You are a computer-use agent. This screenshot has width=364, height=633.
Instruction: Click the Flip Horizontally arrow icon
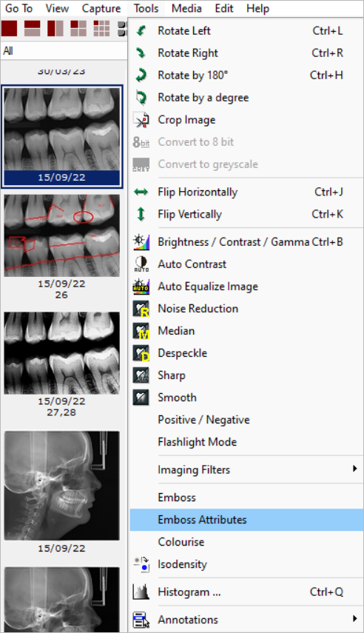point(141,192)
